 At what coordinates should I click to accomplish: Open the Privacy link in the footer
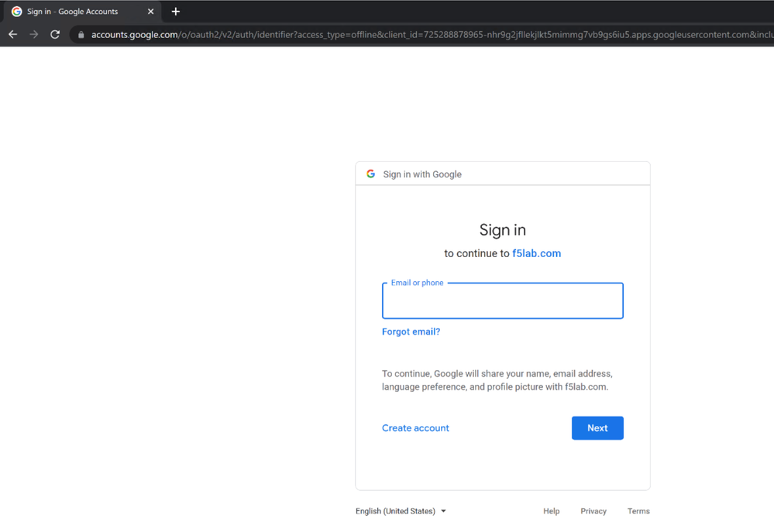click(x=593, y=511)
